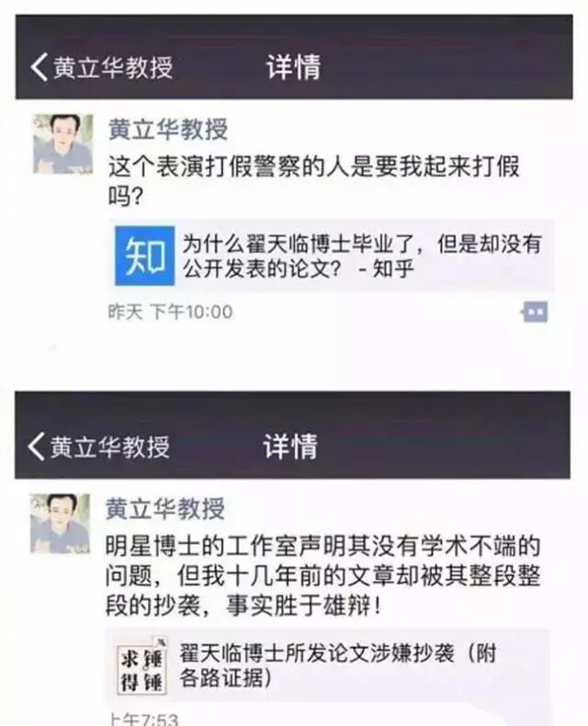Tap the 求锤得锤 article thumbnail
The width and height of the screenshot is (588, 726).
[141, 665]
